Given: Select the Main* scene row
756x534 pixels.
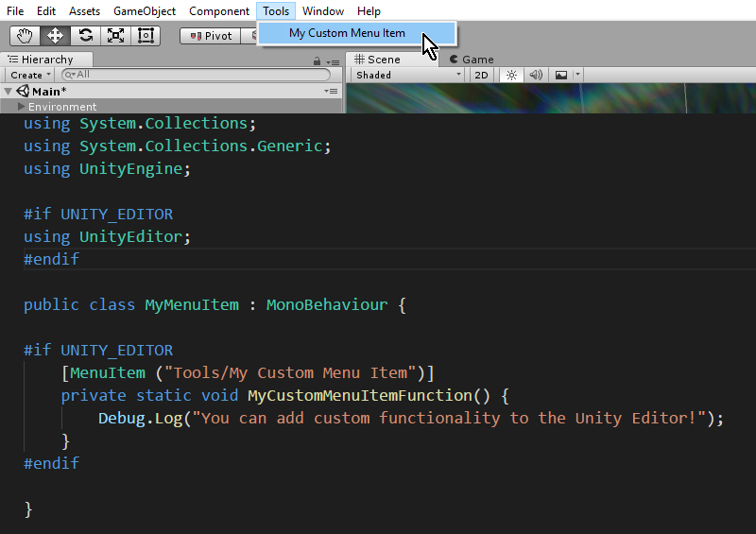Looking at the screenshot, I should pyautogui.click(x=171, y=91).
